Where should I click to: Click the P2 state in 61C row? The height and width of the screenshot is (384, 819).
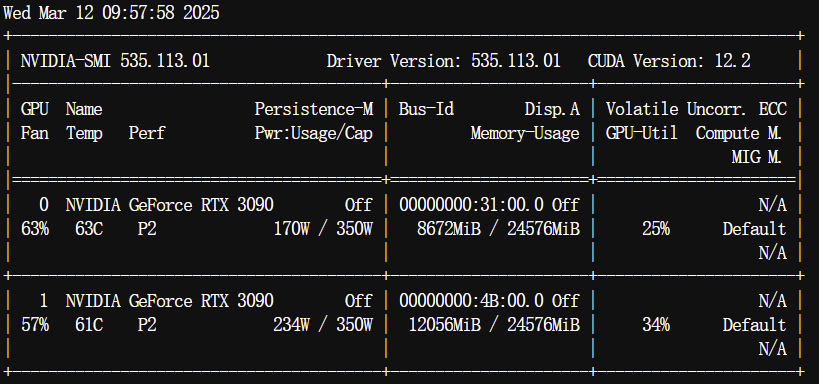point(147,325)
